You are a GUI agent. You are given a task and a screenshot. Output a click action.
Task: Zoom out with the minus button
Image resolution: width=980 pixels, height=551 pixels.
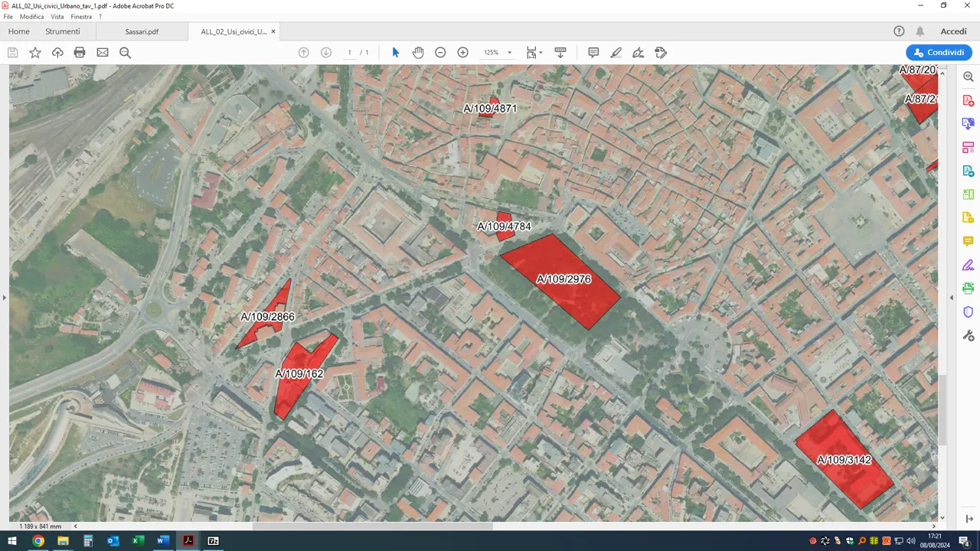click(x=440, y=53)
